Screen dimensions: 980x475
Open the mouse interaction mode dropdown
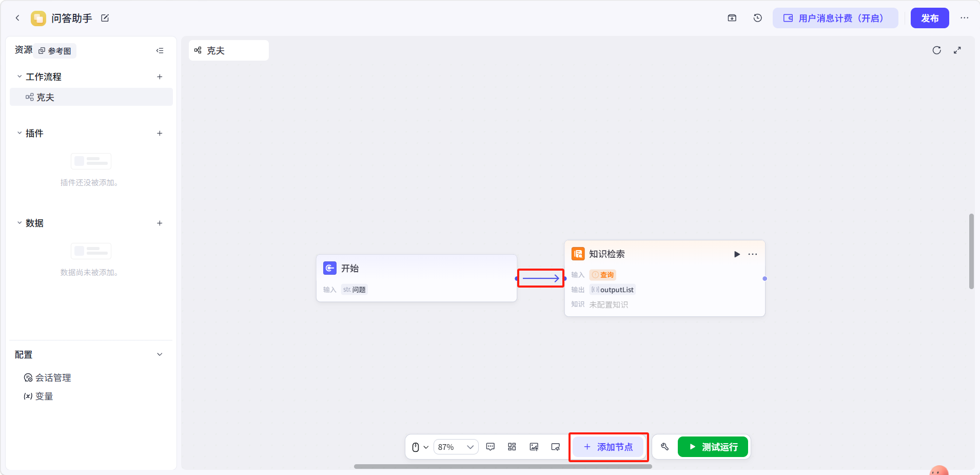click(420, 447)
